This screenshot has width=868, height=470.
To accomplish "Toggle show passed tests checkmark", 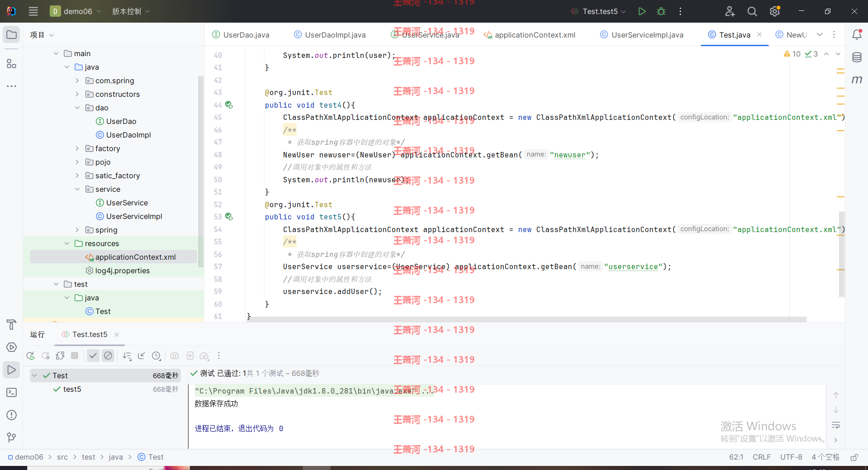I will [93, 356].
